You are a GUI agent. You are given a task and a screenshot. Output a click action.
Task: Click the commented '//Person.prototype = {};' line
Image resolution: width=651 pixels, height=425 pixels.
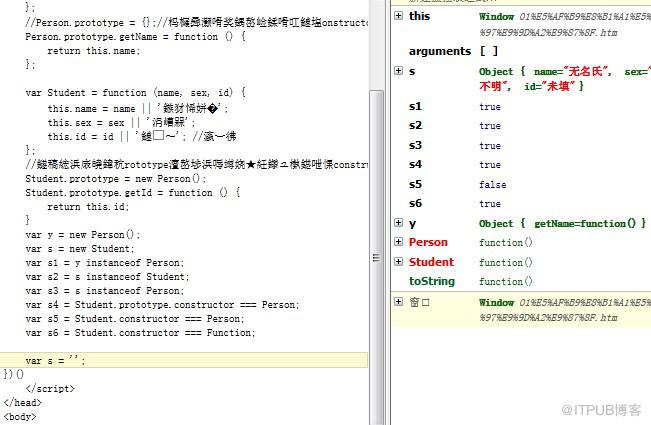click(x=196, y=22)
